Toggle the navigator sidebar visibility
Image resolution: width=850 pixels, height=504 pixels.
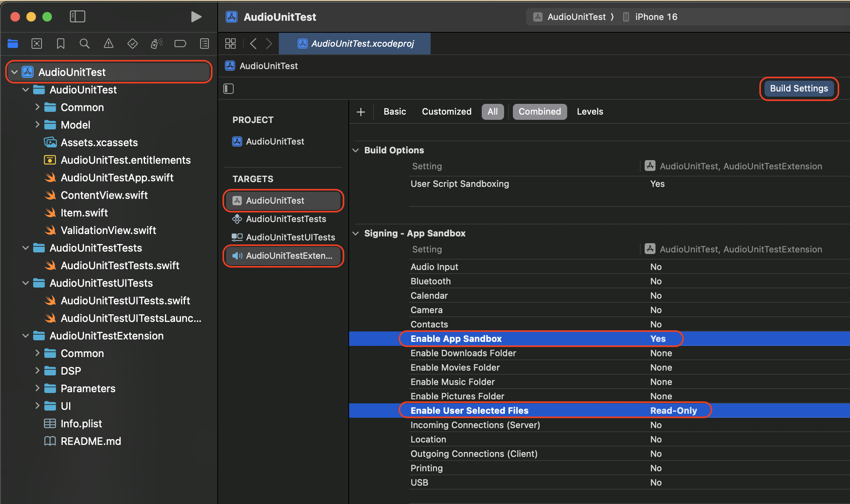[77, 17]
